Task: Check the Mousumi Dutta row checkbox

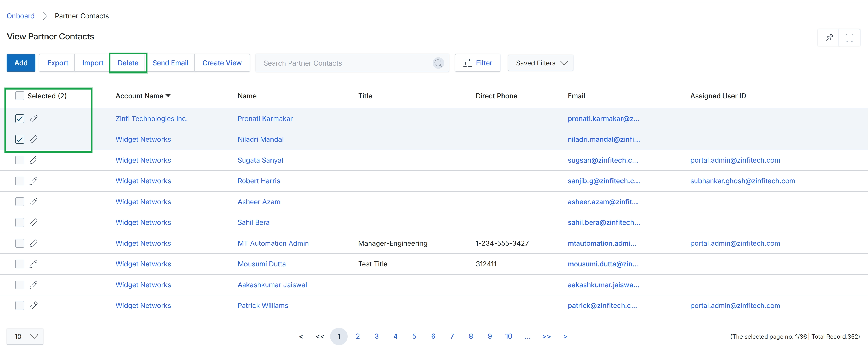Action: (x=20, y=264)
